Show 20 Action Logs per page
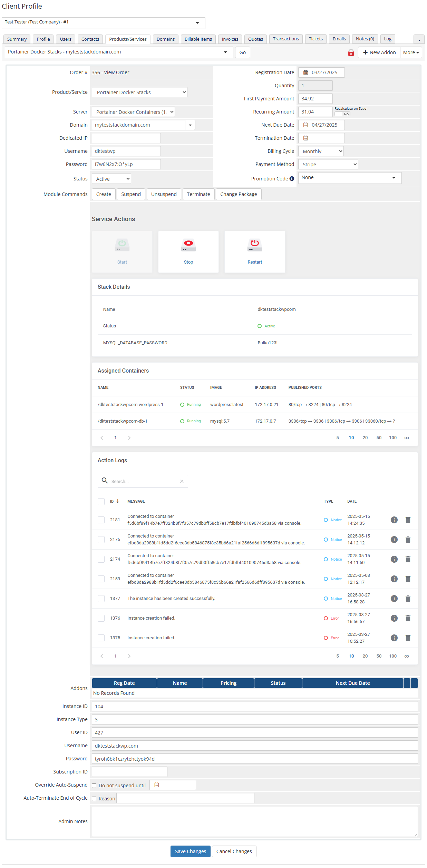The height and width of the screenshot is (868, 427). 365,656
